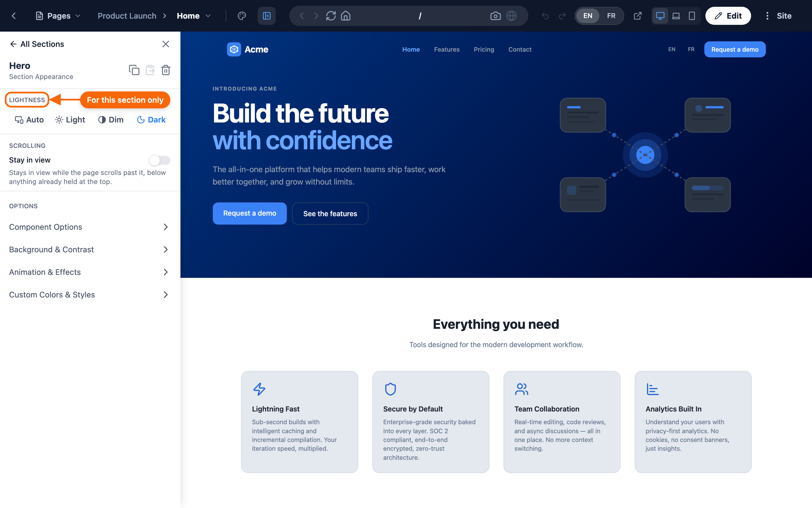Screen dimensions: 812x508
Task: Set lightness to Dim
Action: [x=111, y=120]
